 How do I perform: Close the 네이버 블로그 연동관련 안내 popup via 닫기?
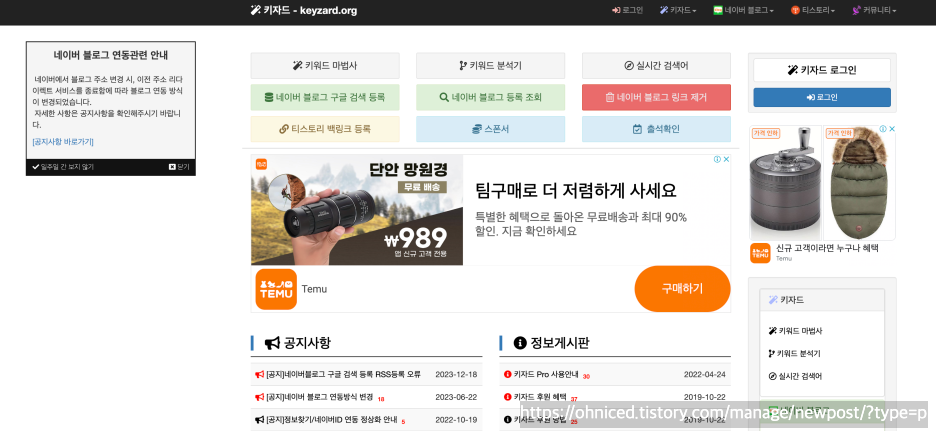point(179,167)
